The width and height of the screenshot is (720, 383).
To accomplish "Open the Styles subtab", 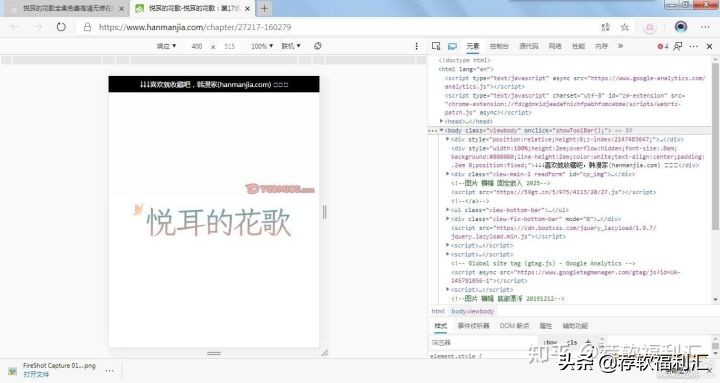I will pyautogui.click(x=440, y=326).
